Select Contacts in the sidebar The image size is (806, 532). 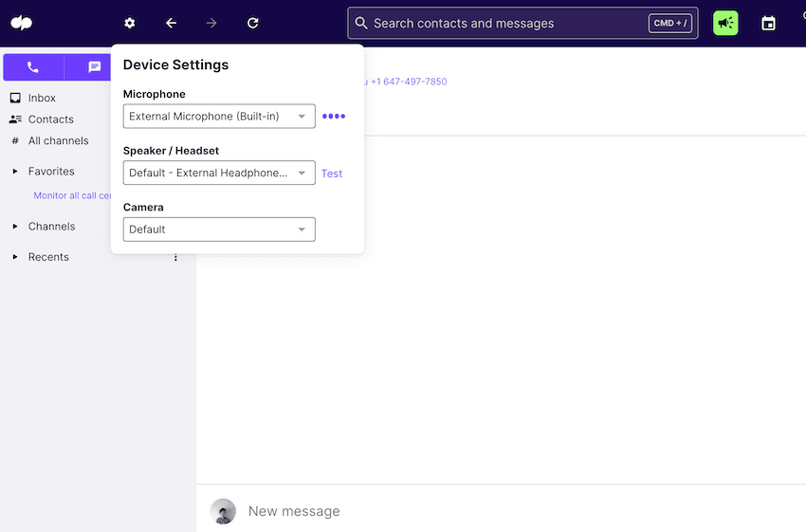pos(50,119)
